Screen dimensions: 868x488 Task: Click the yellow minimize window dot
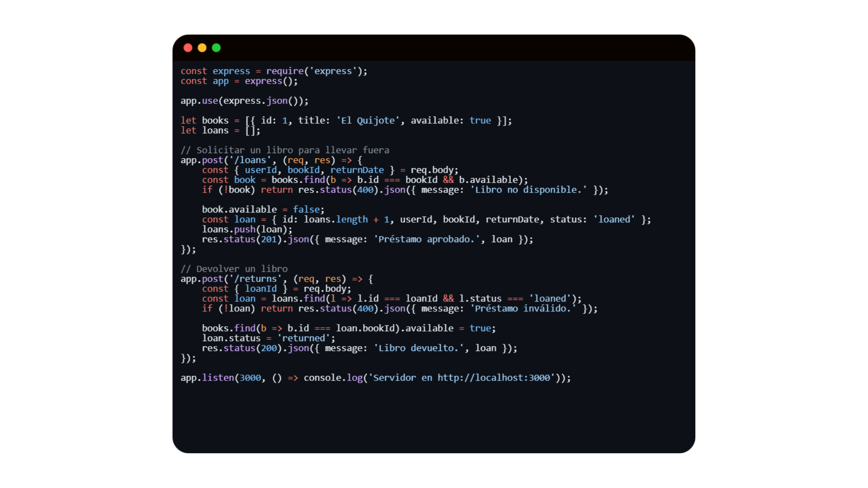point(202,48)
